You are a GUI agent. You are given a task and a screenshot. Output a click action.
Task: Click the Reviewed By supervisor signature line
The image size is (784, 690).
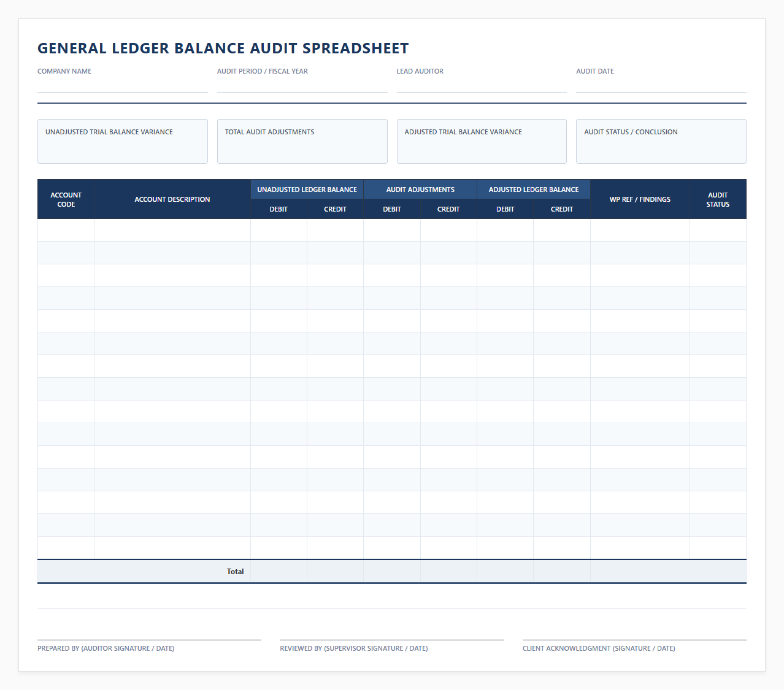point(392,640)
